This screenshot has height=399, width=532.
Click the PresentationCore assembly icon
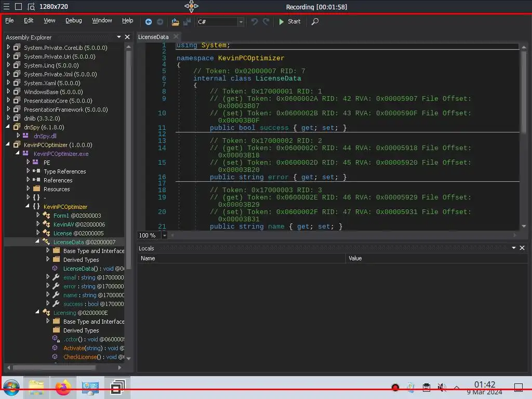pyautogui.click(x=17, y=100)
